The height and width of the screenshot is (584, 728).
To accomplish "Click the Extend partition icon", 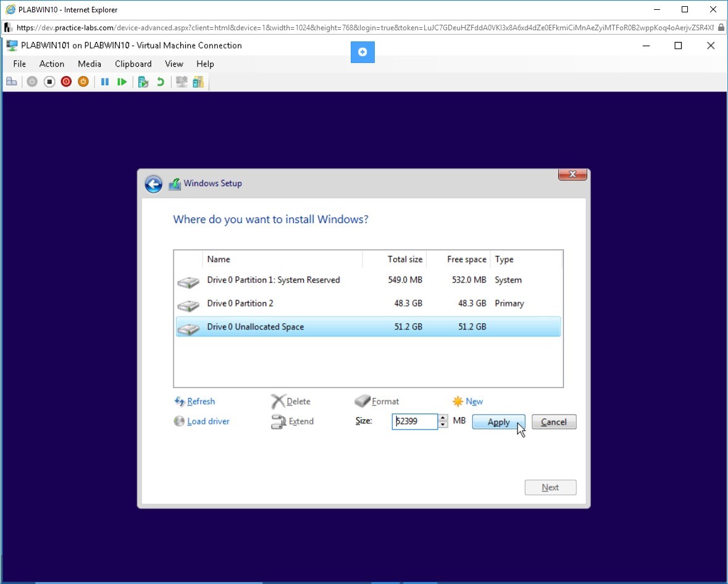I will pyautogui.click(x=278, y=422).
